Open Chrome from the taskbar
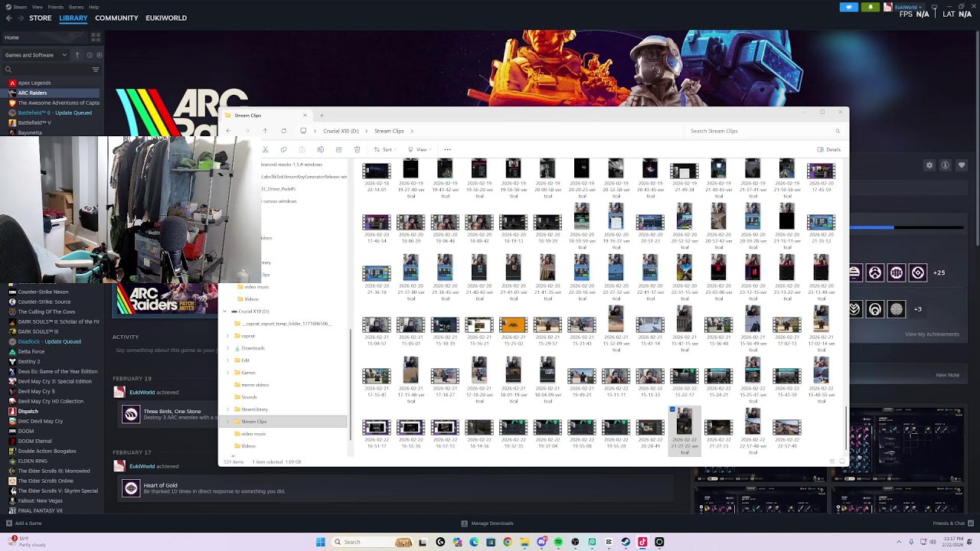The image size is (980, 551). (508, 542)
